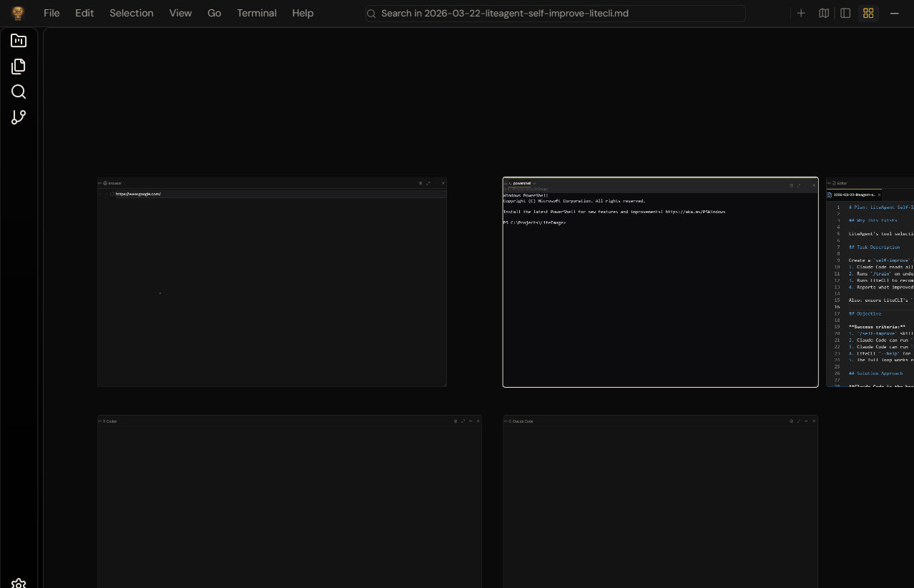The height and width of the screenshot is (588, 914).
Task: Reload the page in the browser panel
Action: click(112, 193)
